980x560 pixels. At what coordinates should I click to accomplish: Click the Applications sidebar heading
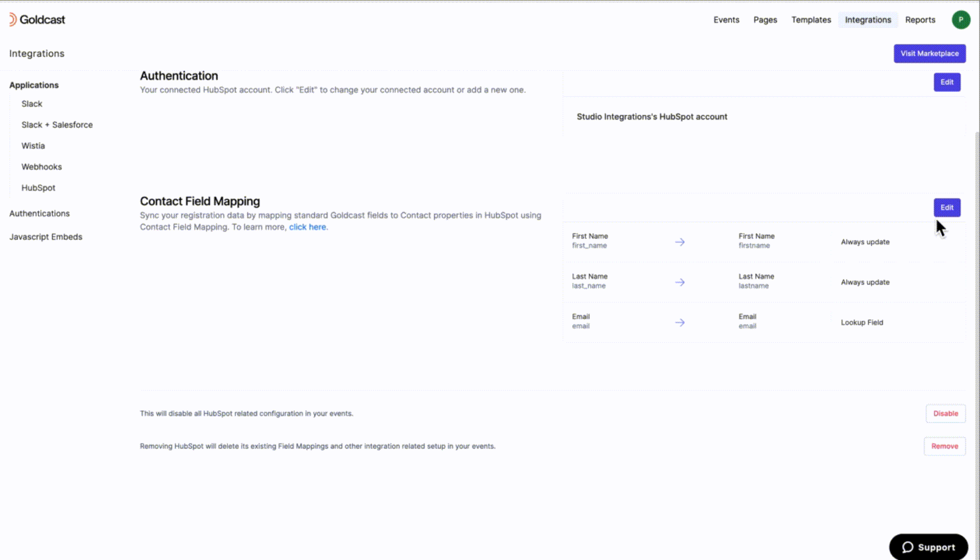pyautogui.click(x=34, y=85)
